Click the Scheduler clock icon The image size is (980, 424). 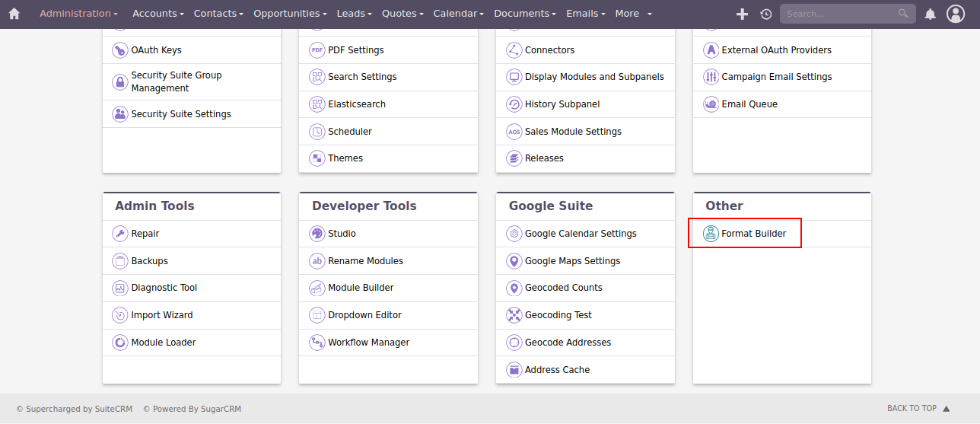tap(317, 132)
